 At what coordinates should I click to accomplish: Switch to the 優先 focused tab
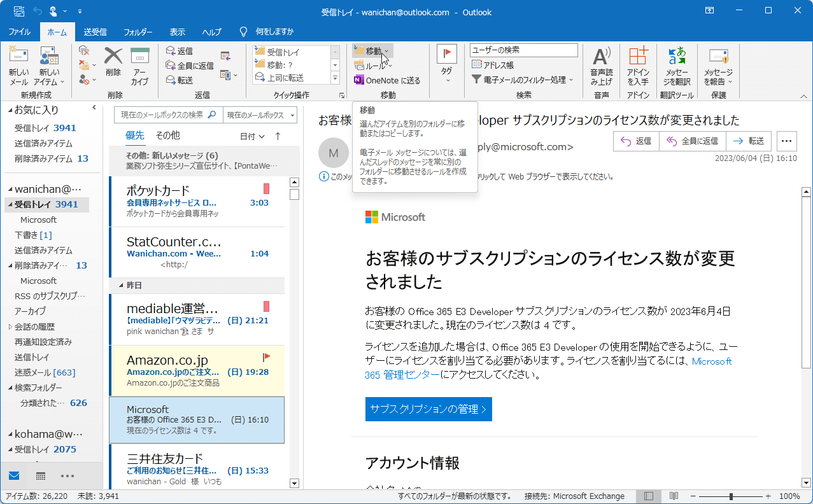click(x=135, y=136)
